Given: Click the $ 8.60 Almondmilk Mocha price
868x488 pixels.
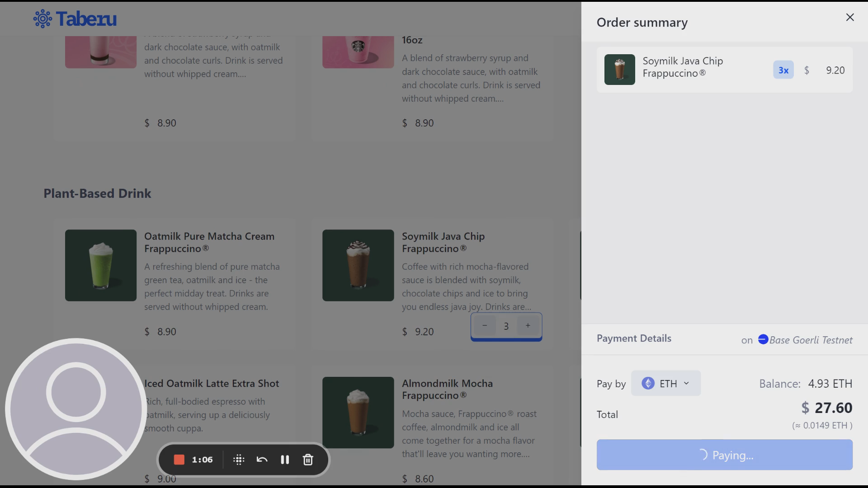Looking at the screenshot, I should (418, 479).
